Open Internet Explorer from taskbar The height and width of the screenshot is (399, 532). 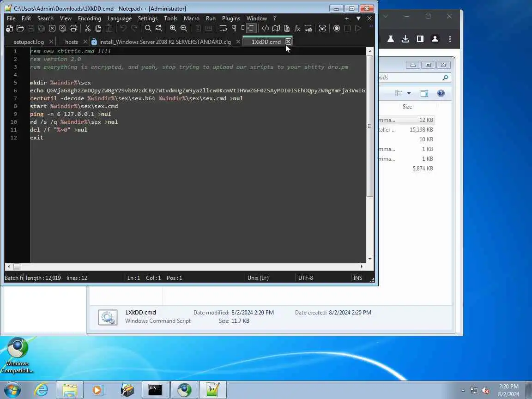[42, 390]
